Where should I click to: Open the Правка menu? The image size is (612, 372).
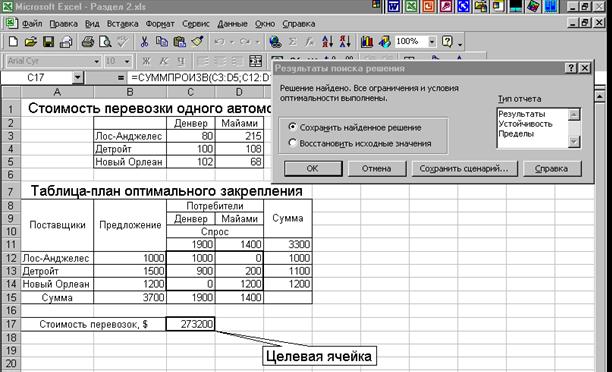coord(63,24)
